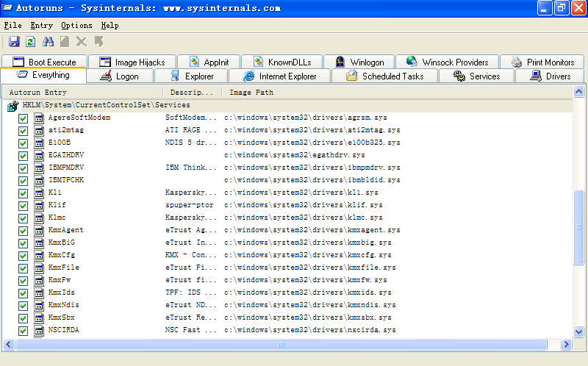Click the KmxFile driver file icon
This screenshot has width=588, height=366.
[39, 268]
